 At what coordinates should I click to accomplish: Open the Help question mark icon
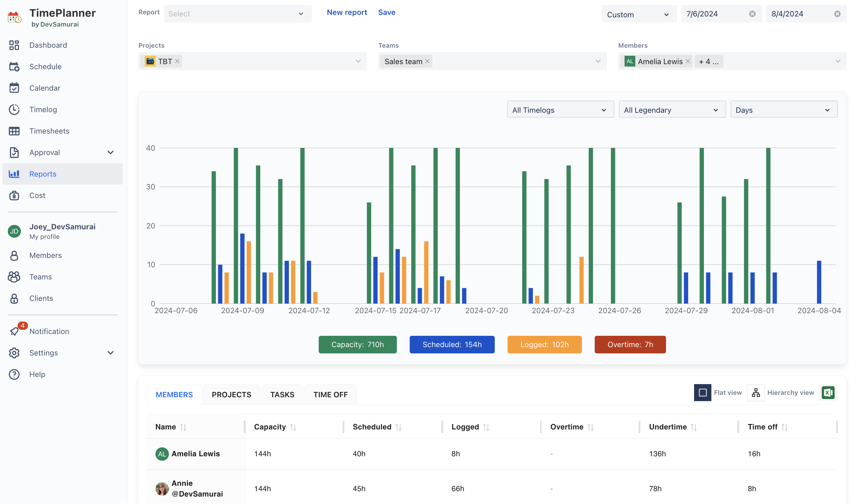pyautogui.click(x=14, y=375)
